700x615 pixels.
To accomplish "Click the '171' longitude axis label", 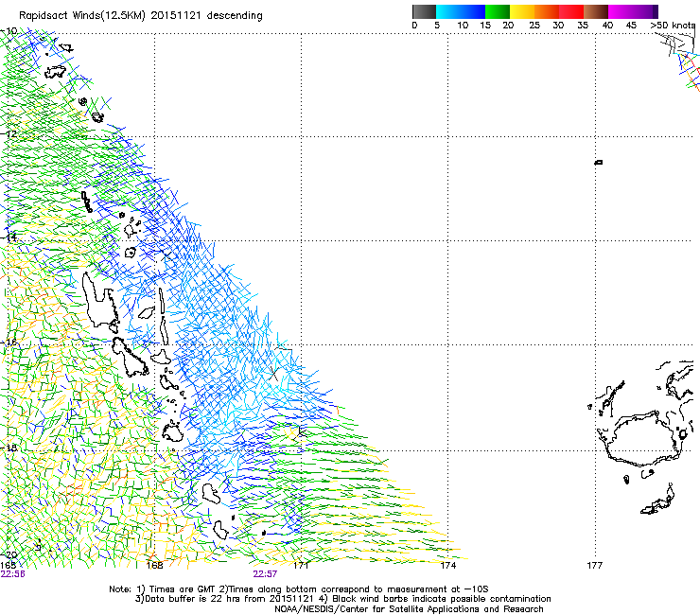I will pos(302,566).
